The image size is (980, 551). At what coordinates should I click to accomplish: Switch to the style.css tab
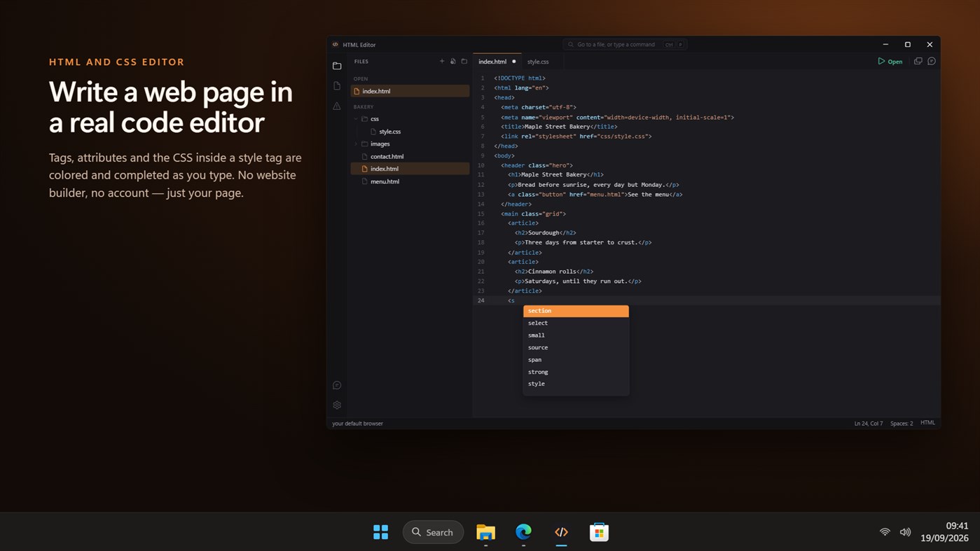[538, 62]
